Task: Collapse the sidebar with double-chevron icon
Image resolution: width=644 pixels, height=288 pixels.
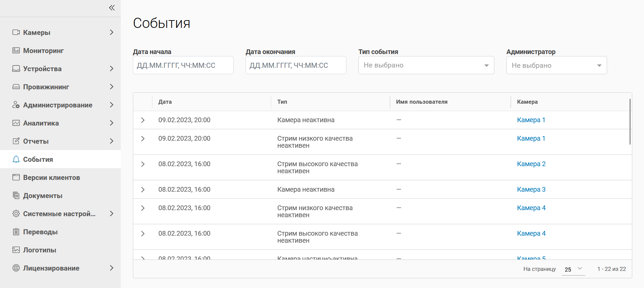Action: pyautogui.click(x=112, y=8)
